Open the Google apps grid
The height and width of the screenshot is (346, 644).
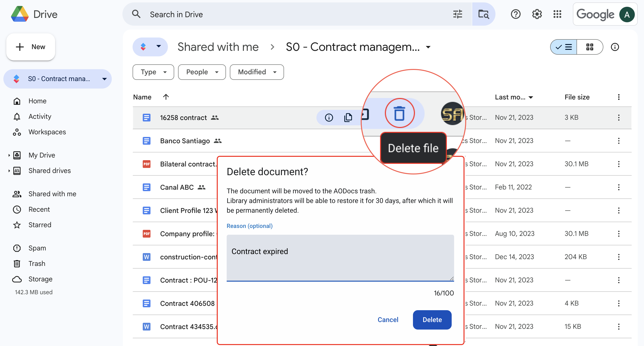[x=557, y=14]
